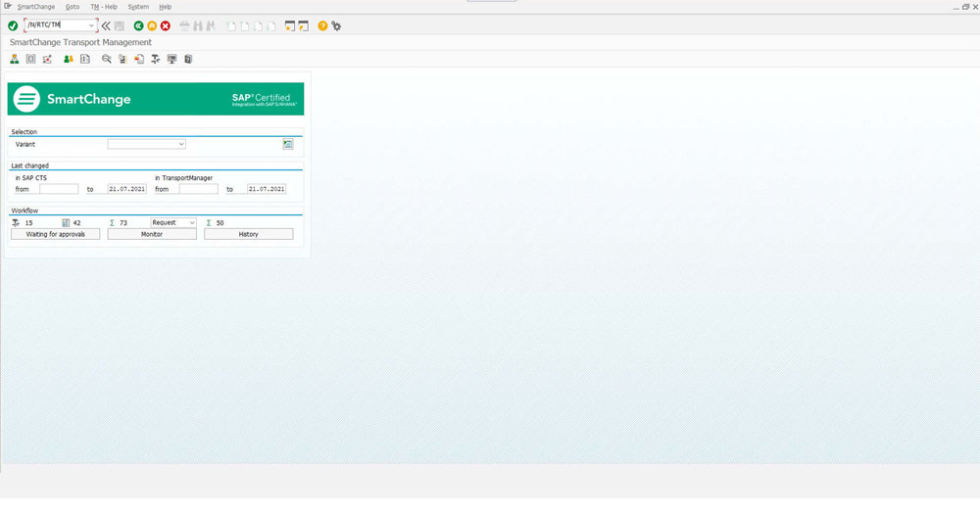Screen dimensions: 980x515
Task: Expand the transaction command field history arrow
Action: pos(91,25)
